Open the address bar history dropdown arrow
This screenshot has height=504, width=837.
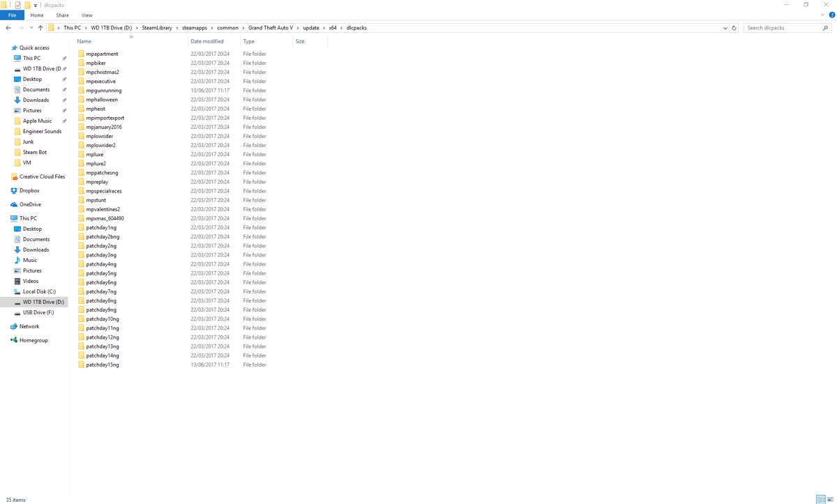[x=725, y=28]
